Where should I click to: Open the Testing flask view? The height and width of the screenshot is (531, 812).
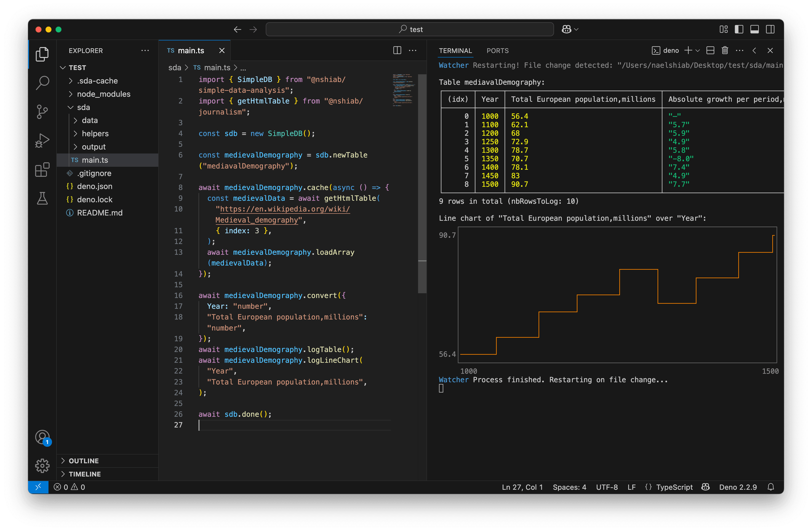click(x=42, y=198)
